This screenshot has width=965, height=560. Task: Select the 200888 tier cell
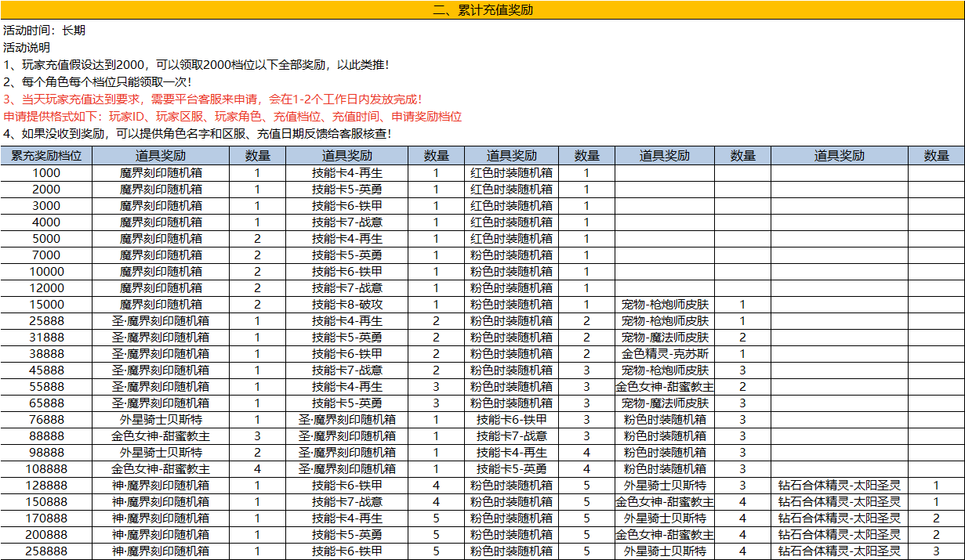click(46, 534)
